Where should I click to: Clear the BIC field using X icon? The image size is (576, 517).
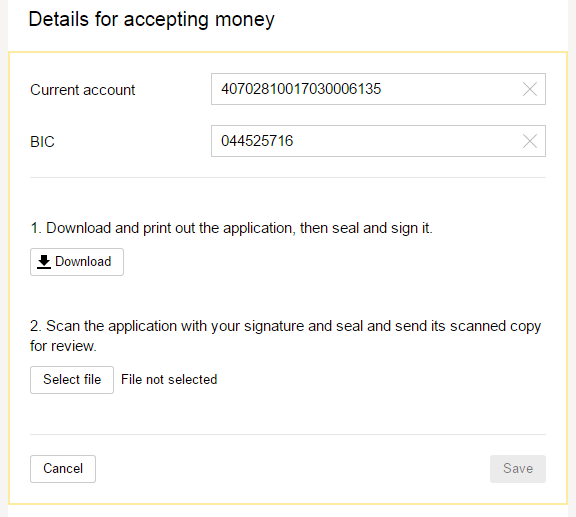tap(530, 141)
